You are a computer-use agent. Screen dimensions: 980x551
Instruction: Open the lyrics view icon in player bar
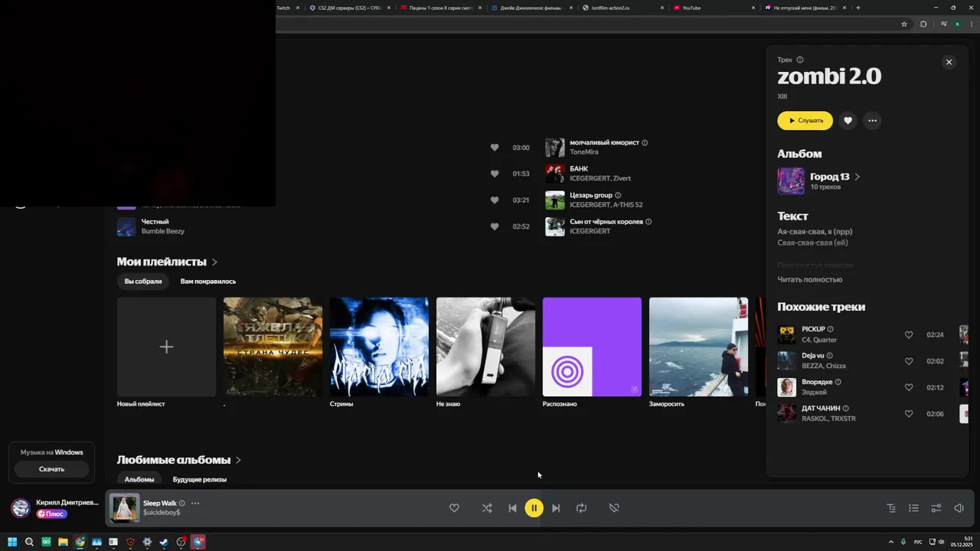891,508
